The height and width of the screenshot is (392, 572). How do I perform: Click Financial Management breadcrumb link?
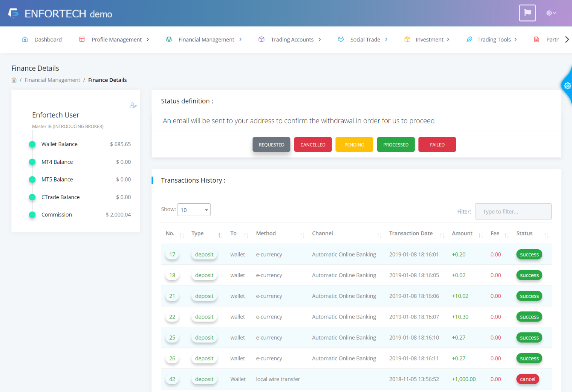(x=52, y=80)
